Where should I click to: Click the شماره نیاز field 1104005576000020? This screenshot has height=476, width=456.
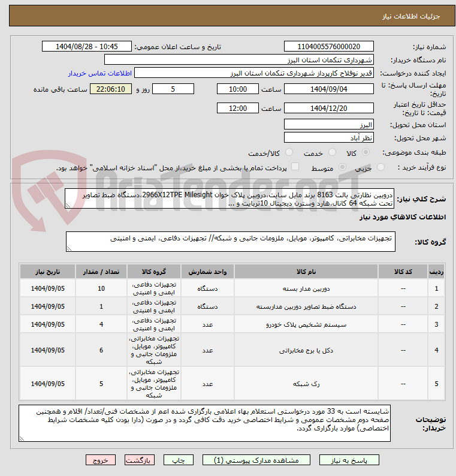click(328, 46)
